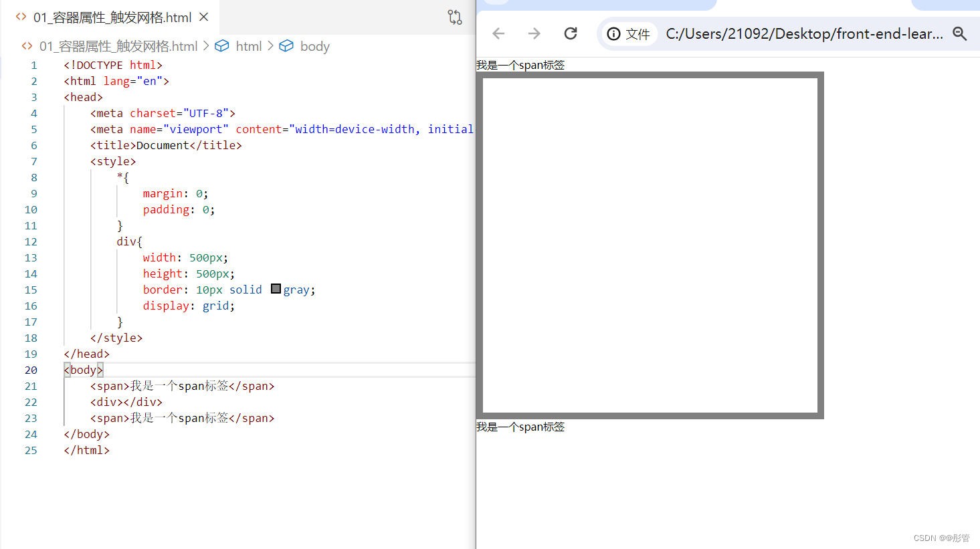
Task: Go forward in the browser
Action: [x=534, y=33]
